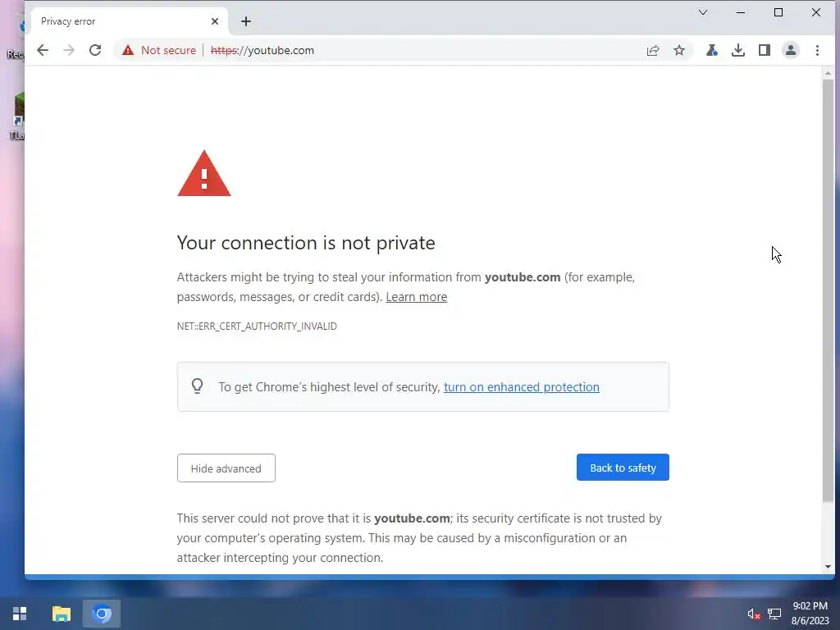This screenshot has width=840, height=630.
Task: Click the page vertical scrollbar
Action: (x=828, y=287)
